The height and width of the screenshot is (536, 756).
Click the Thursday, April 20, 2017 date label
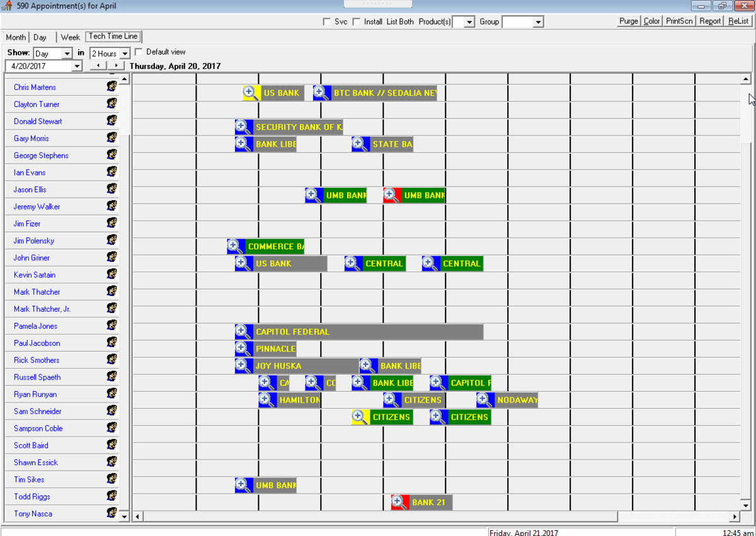point(175,66)
